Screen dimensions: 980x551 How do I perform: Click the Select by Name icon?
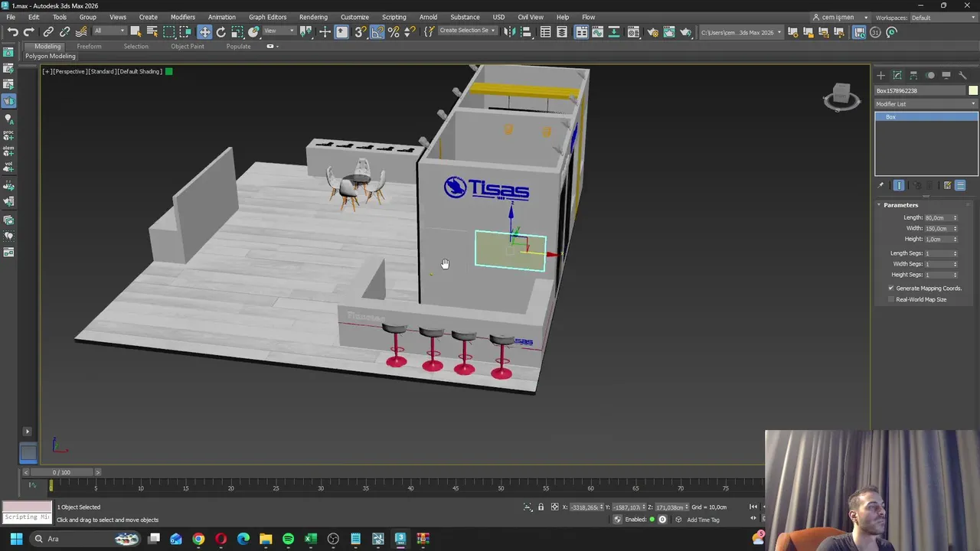pyautogui.click(x=152, y=31)
